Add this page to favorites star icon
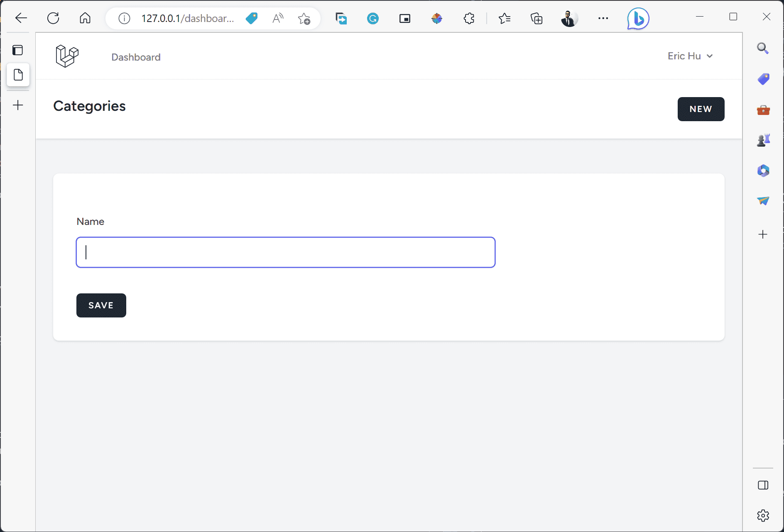Viewport: 784px width, 532px height. tap(304, 19)
